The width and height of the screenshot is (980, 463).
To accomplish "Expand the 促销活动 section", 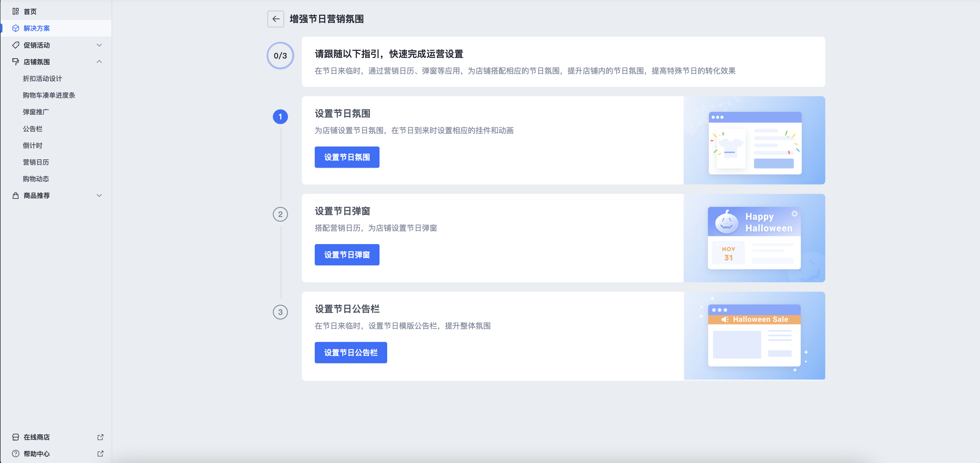I will [x=99, y=45].
